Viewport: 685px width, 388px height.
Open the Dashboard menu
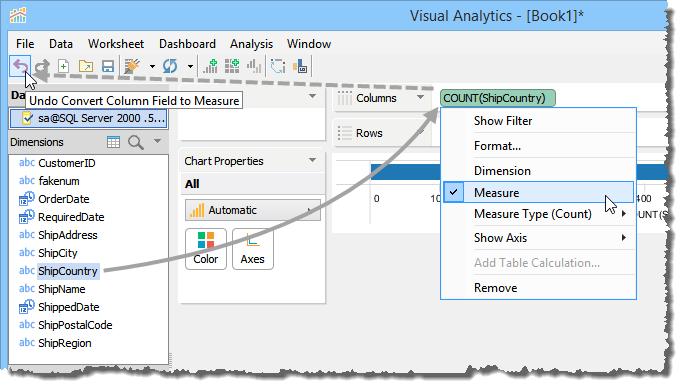tap(187, 44)
